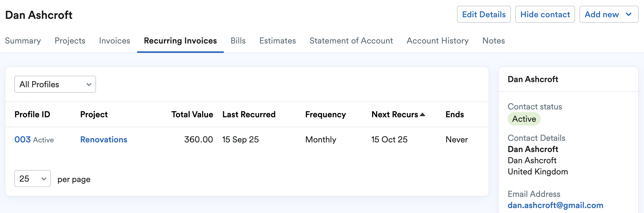Show the Statement of Account tab
The height and width of the screenshot is (213, 644).
click(351, 41)
